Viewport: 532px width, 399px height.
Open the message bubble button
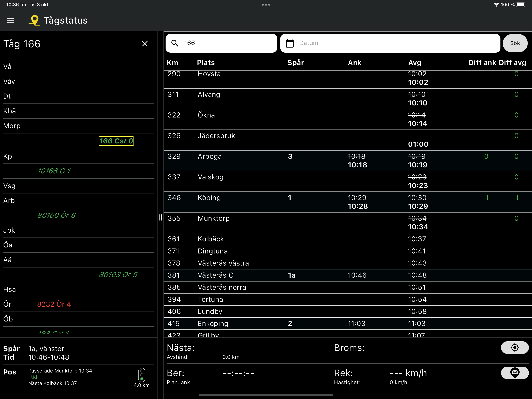click(x=514, y=373)
